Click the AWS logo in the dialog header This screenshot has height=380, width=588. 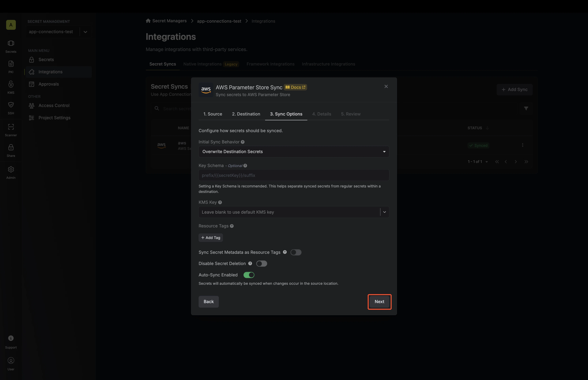(206, 90)
